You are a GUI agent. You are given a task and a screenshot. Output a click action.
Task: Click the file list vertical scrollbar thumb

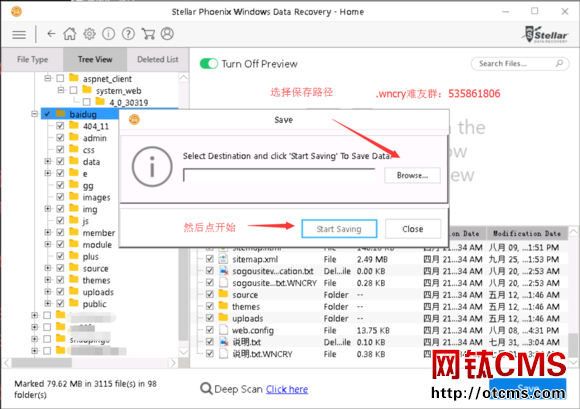tap(573, 345)
